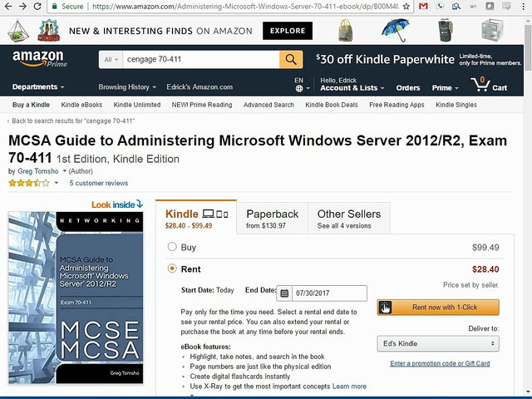Open the Other Sellers tab

tap(349, 219)
